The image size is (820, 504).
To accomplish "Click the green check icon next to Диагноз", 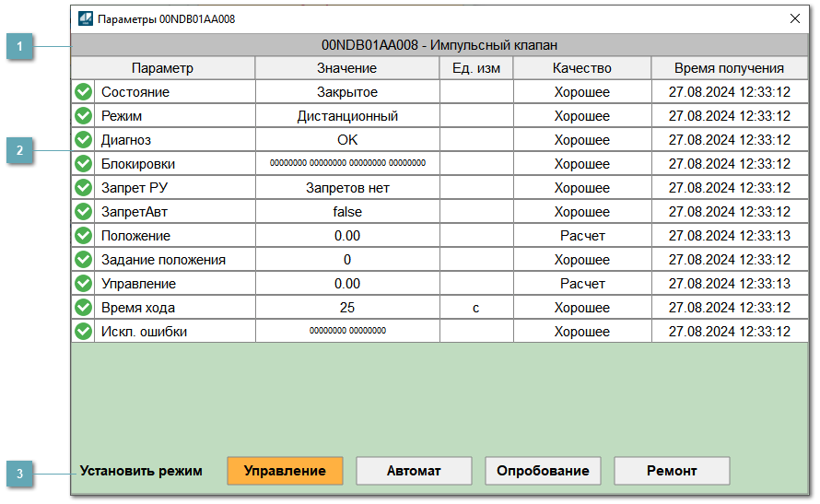I will coord(83,140).
